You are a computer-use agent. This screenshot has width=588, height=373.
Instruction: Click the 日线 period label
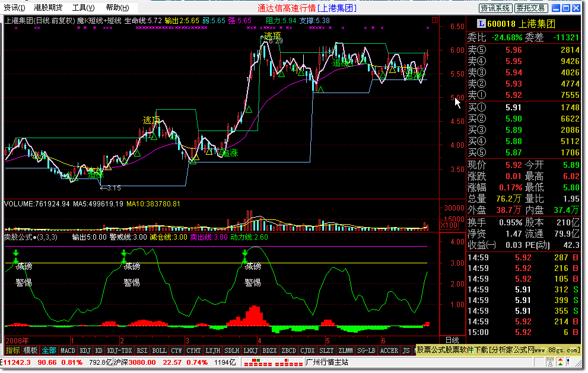pyautogui.click(x=452, y=340)
